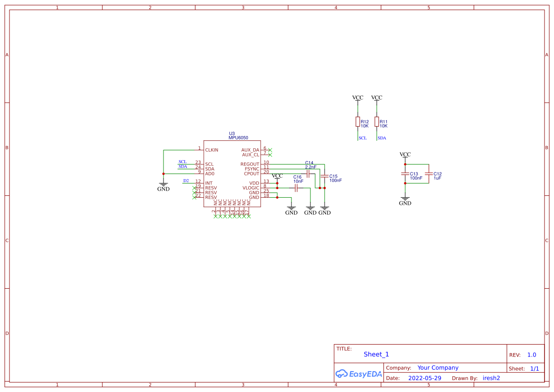Viewport: 554px width, 392px height.
Task: Click the VCC power symbol above C13
Action: pos(405,155)
